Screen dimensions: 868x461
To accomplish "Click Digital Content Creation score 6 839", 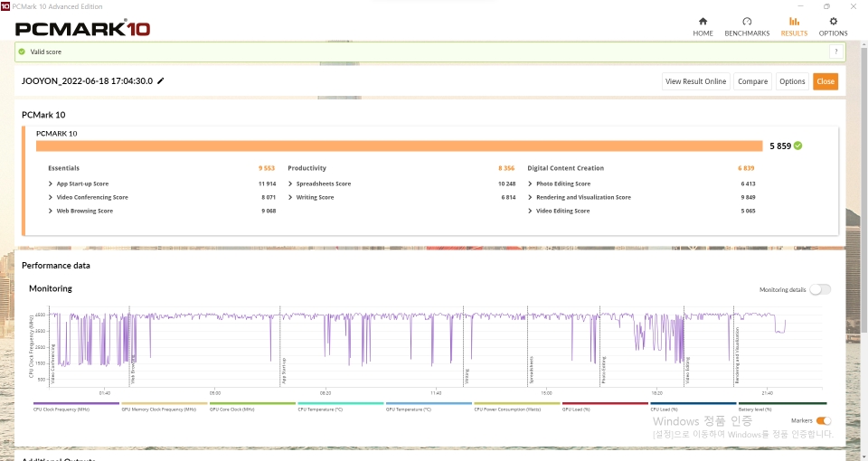I will [x=746, y=168].
